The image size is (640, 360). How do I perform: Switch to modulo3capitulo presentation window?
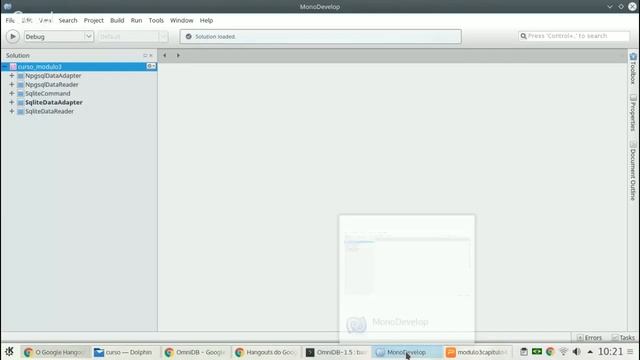[477, 352]
